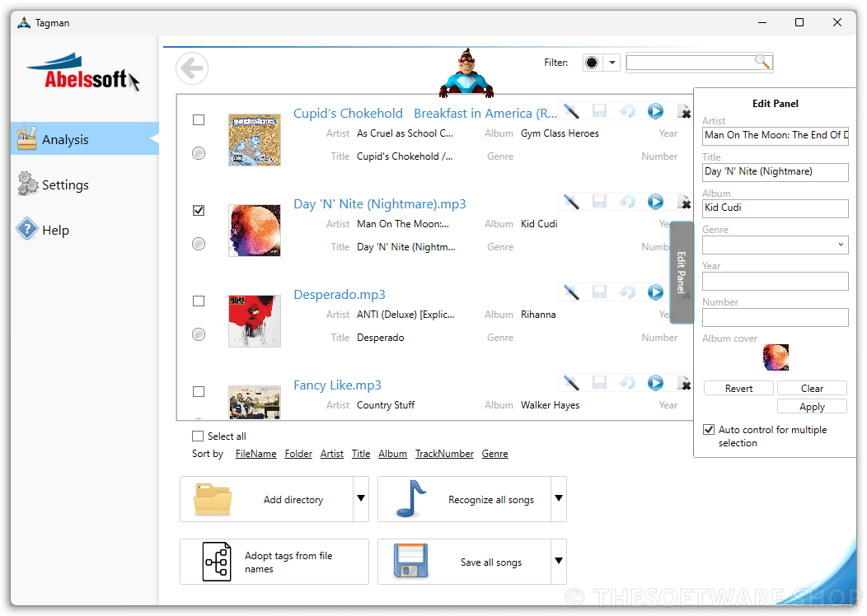Sort by TrackNumber

[444, 454]
